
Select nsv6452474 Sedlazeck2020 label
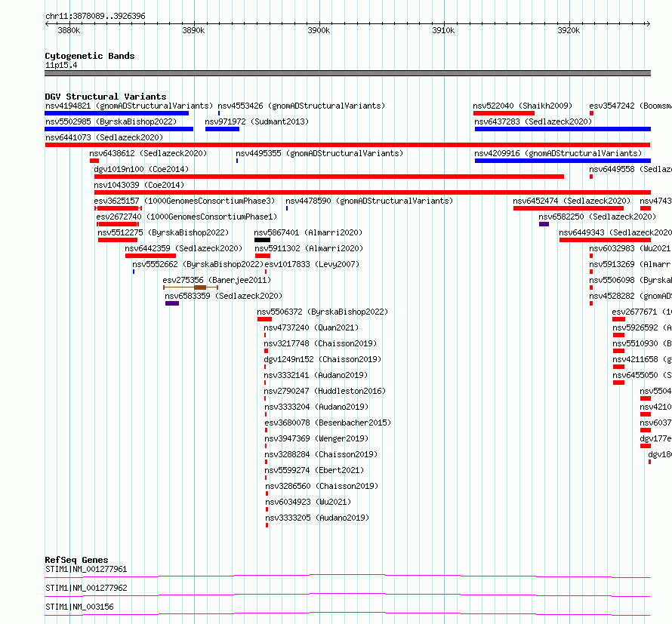click(x=572, y=201)
